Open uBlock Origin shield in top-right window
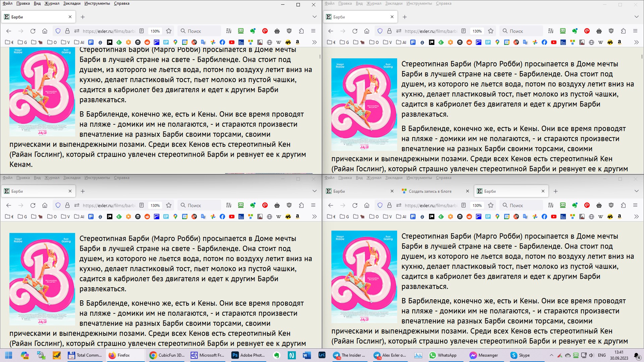 pyautogui.click(x=611, y=31)
